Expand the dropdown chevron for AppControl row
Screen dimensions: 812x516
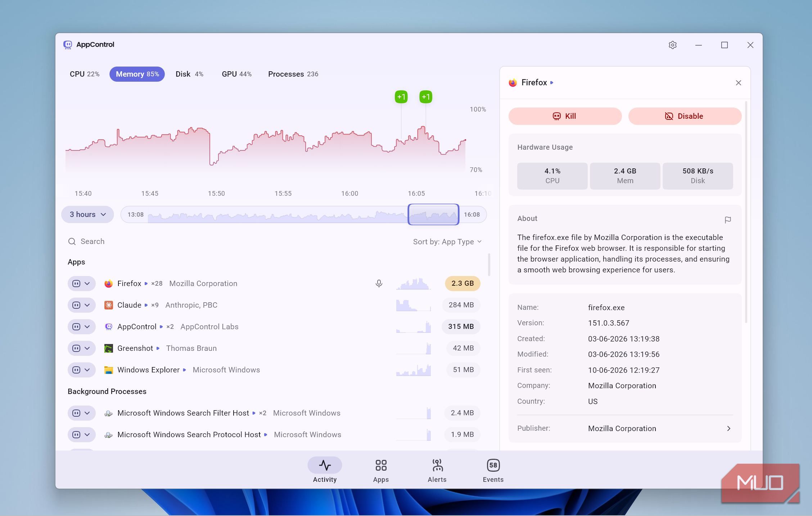(87, 327)
